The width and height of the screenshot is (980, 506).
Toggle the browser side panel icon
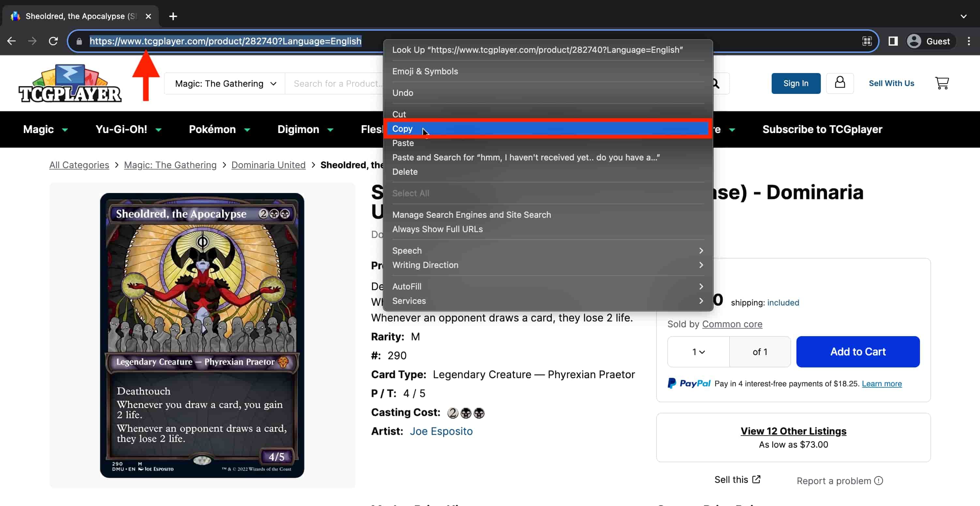pos(893,41)
